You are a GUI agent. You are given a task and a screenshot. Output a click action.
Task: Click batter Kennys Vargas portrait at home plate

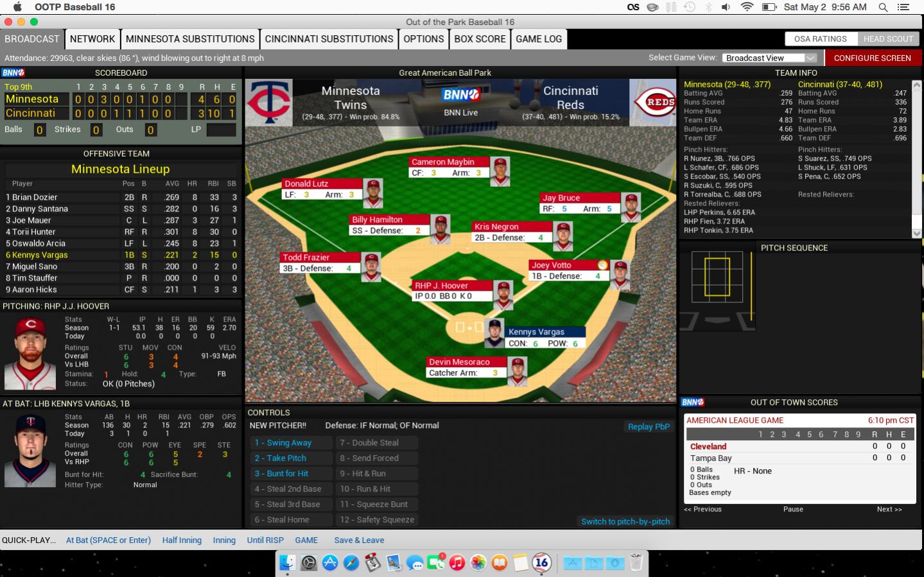pos(494,333)
